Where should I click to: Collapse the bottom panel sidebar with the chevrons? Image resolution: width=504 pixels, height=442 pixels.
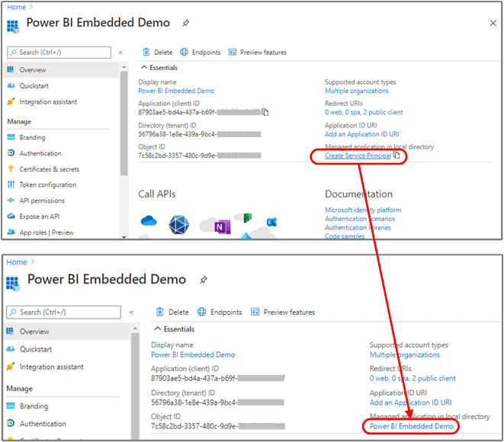[x=131, y=312]
